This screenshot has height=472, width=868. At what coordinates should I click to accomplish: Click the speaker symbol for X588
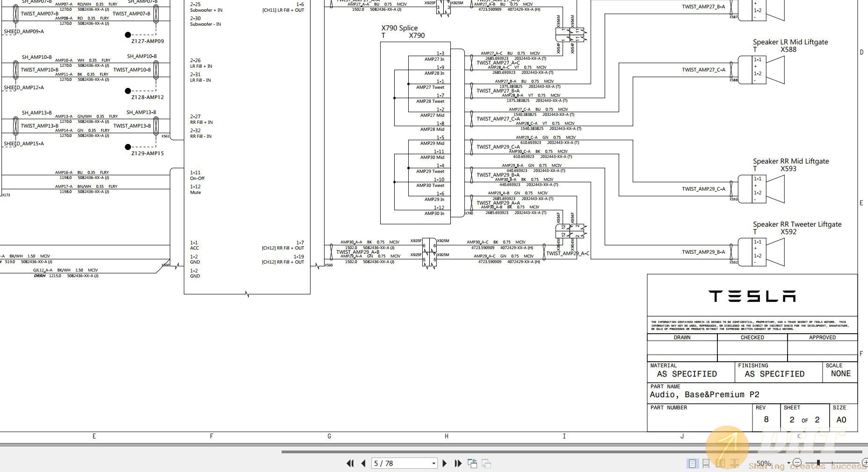tap(775, 70)
